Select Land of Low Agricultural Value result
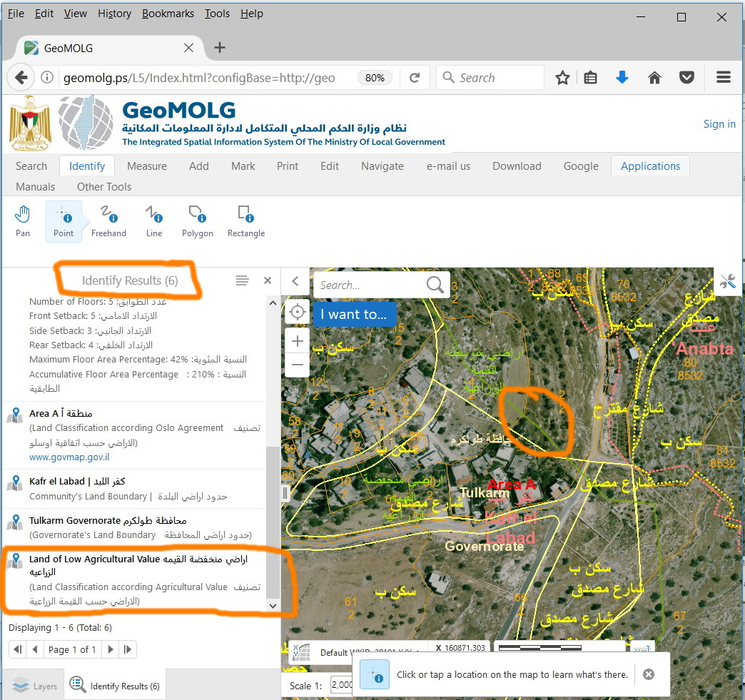The width and height of the screenshot is (745, 700). point(134,580)
